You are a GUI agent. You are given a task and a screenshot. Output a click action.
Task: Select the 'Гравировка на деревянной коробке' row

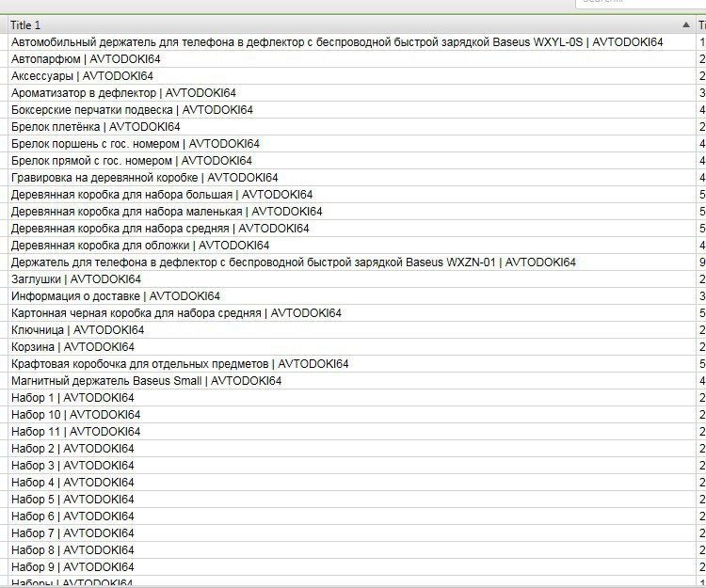352,178
